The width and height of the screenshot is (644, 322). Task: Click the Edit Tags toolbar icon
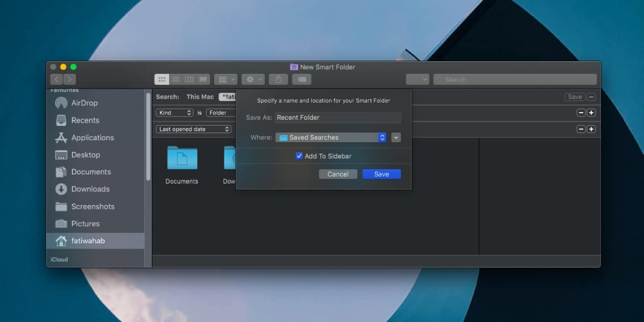coord(302,79)
